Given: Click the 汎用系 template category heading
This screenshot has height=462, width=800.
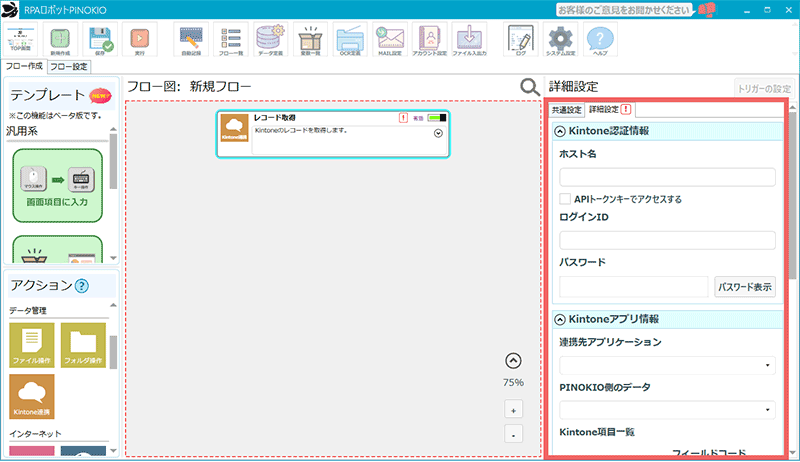Looking at the screenshot, I should tap(21, 132).
